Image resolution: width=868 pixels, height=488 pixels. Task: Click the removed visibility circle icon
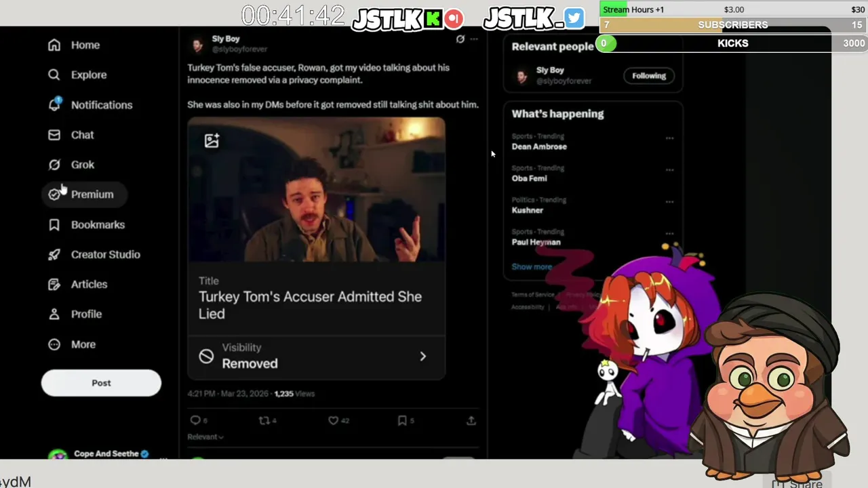[x=206, y=356]
